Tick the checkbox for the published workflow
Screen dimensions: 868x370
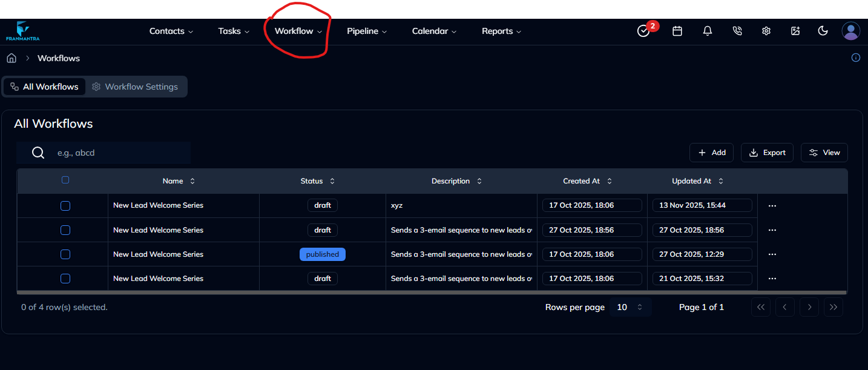pyautogui.click(x=65, y=254)
